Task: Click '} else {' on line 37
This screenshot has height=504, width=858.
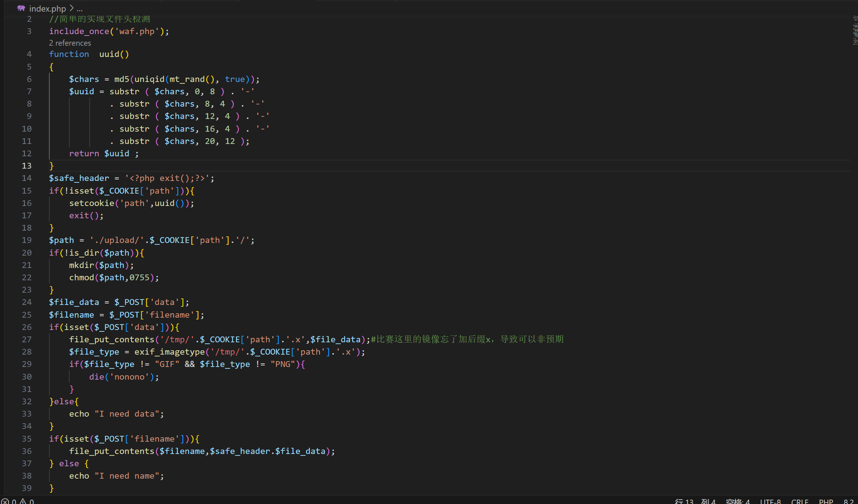Action: tap(69, 463)
